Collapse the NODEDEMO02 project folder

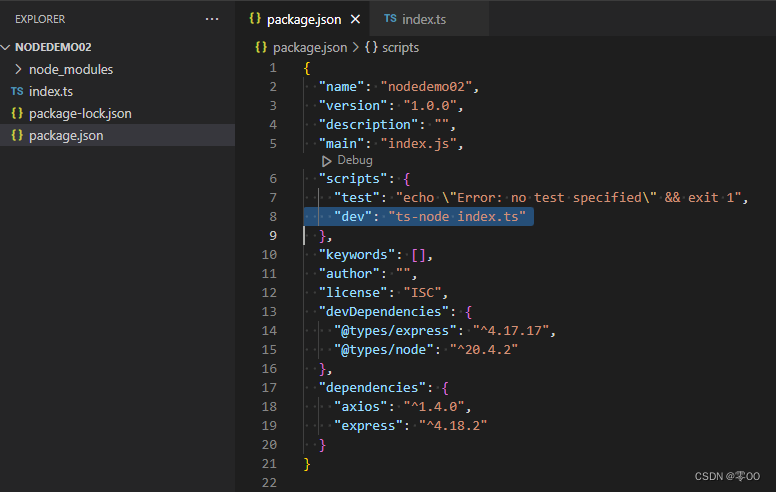point(6,47)
